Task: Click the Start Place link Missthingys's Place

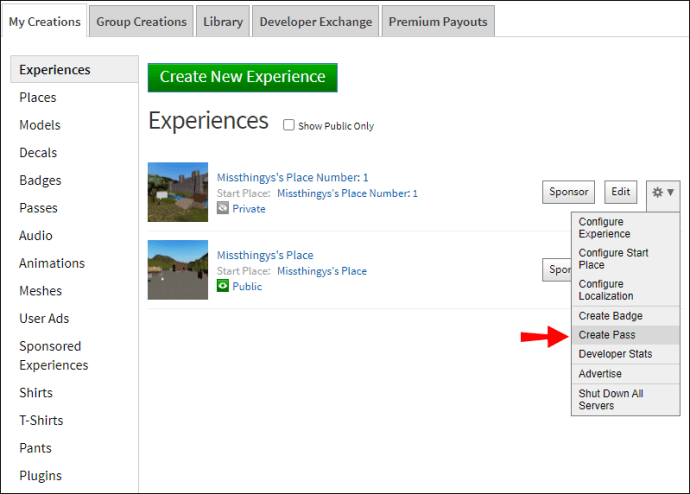Action: [322, 271]
